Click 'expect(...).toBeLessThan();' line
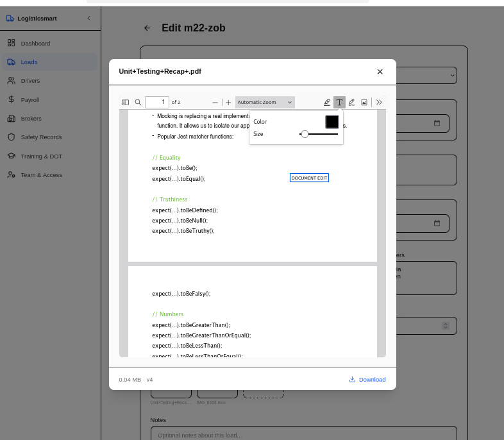Image resolution: width=504 pixels, height=440 pixels. pos(187,346)
